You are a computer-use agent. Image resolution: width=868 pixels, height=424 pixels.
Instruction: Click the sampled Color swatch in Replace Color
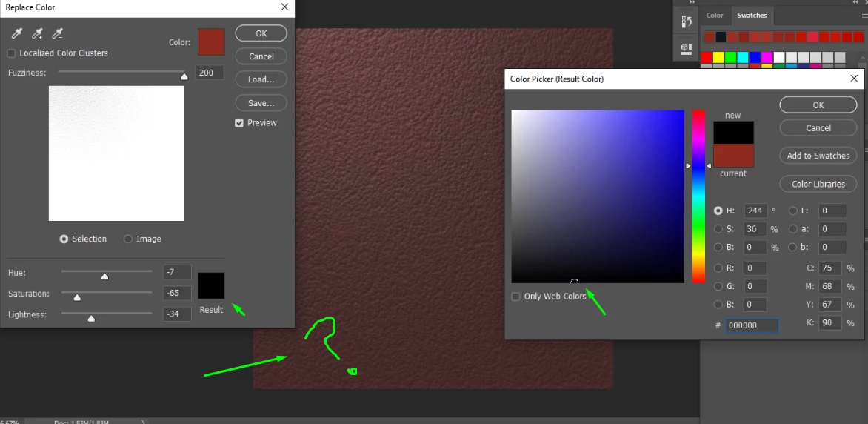tap(212, 42)
